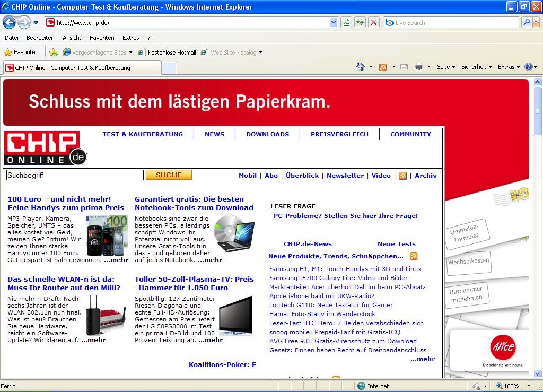The image size is (543, 392).
Task: Open the ? help menu
Action: click(x=149, y=38)
